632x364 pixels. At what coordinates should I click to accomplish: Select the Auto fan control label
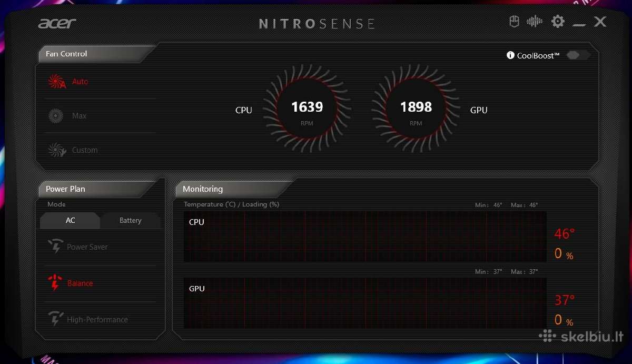[x=80, y=82]
